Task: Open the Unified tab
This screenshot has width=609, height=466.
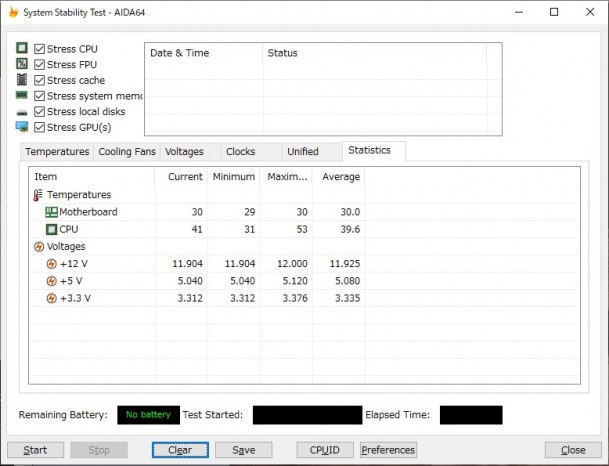Action: click(302, 152)
